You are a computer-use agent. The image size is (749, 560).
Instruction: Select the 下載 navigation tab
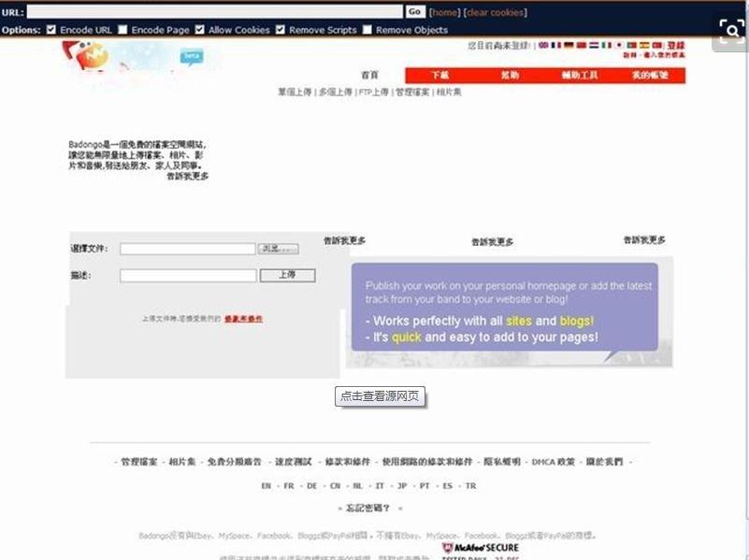coord(439,75)
